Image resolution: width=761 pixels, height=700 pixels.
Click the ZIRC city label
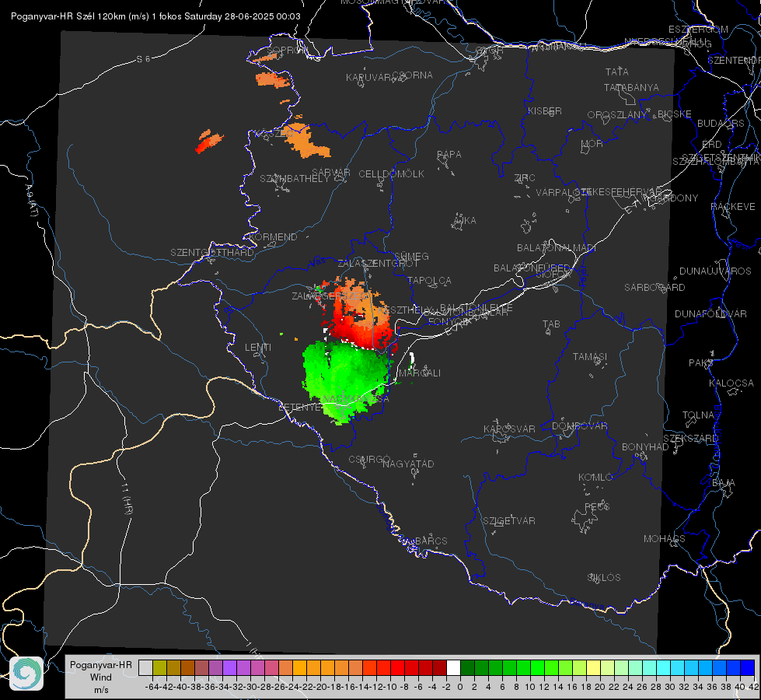[x=525, y=178]
